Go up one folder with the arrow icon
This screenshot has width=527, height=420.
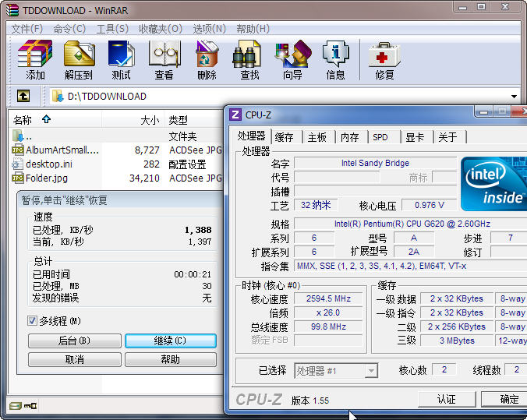point(23,96)
